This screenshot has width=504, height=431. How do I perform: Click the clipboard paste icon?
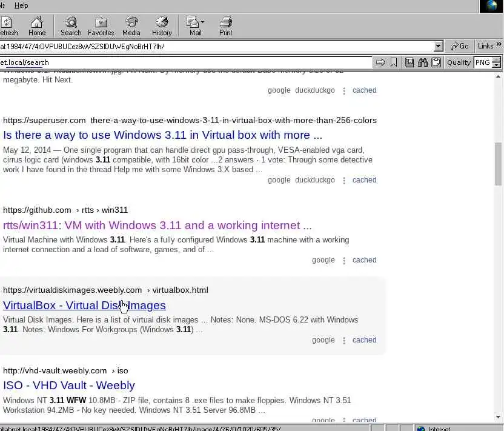click(x=436, y=62)
